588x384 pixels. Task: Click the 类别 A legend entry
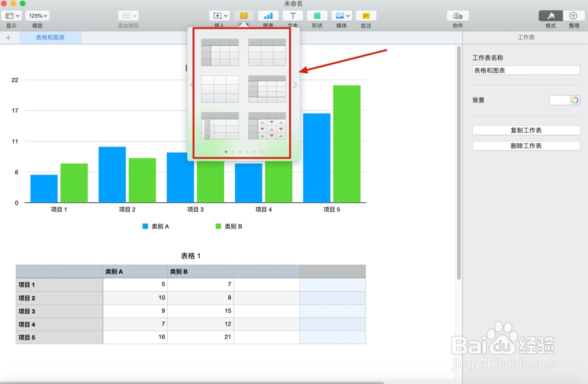[156, 226]
